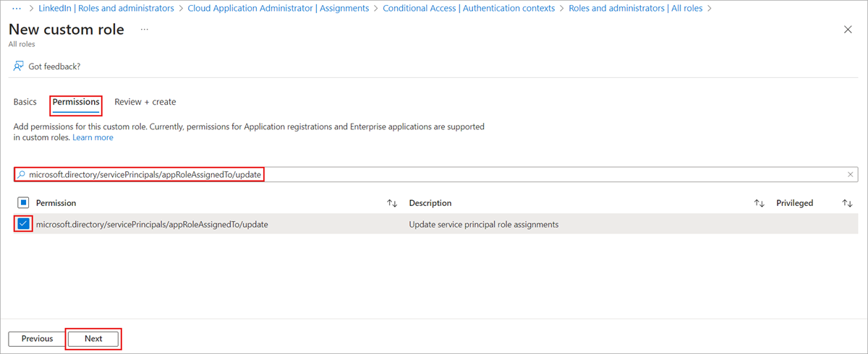Close the New custom role pane
This screenshot has height=354, width=868.
(x=848, y=29)
